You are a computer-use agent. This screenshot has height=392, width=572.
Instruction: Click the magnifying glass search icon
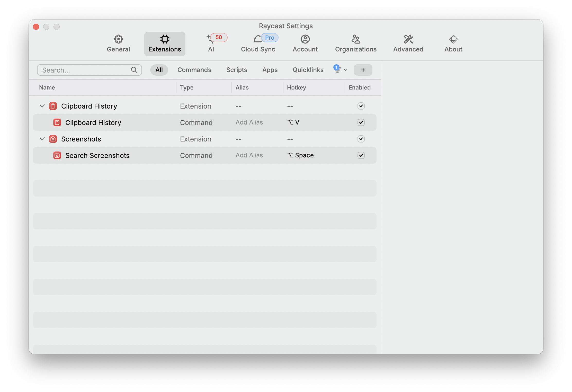[134, 70]
